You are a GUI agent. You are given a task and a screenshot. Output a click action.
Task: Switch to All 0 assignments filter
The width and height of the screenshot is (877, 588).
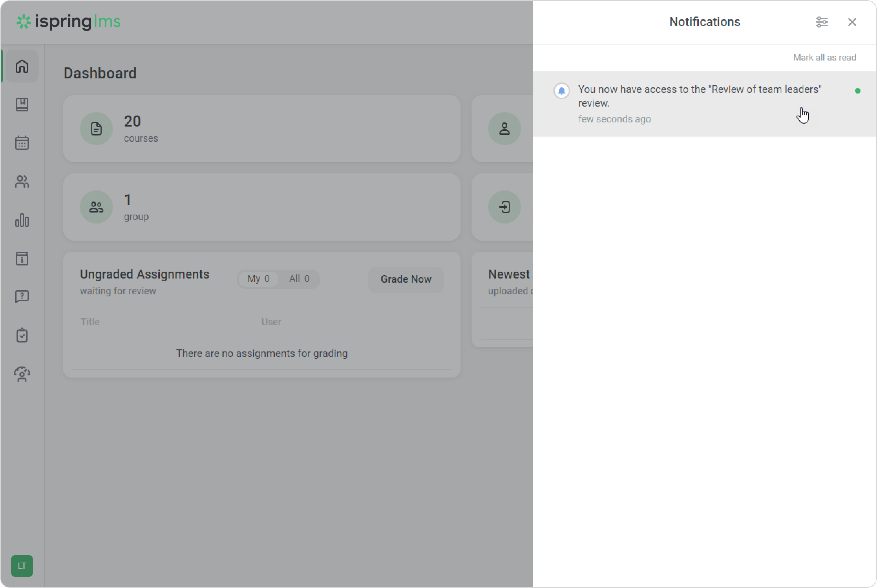pyautogui.click(x=299, y=279)
